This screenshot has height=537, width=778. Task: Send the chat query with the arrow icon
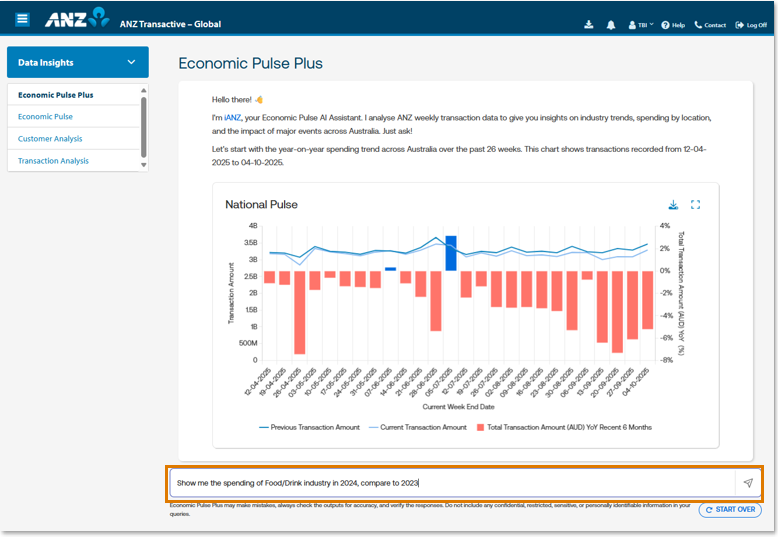[747, 483]
